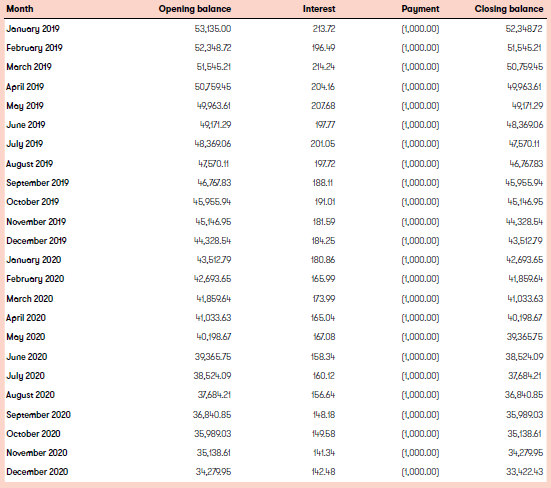Select the September 2020 row label

click(x=39, y=415)
